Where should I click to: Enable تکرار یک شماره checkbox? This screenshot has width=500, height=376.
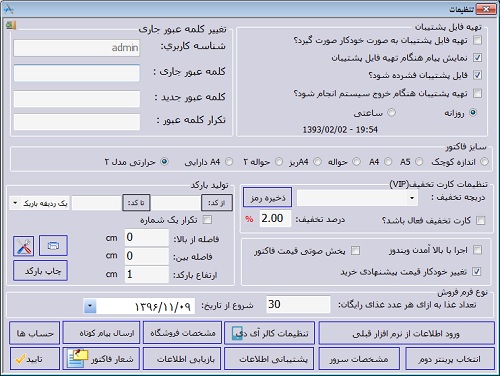(207, 219)
